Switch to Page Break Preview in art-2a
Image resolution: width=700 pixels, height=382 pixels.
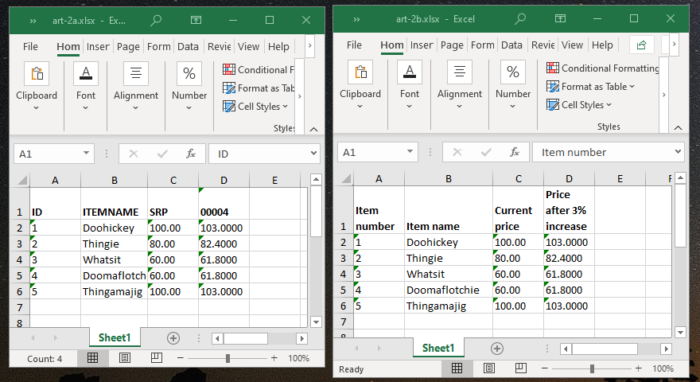click(x=156, y=358)
